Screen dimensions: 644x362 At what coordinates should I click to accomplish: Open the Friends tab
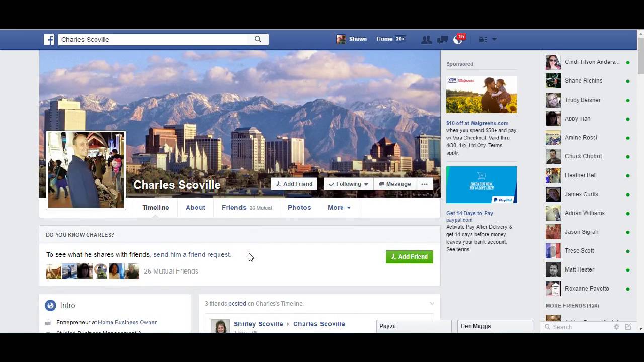click(x=247, y=207)
